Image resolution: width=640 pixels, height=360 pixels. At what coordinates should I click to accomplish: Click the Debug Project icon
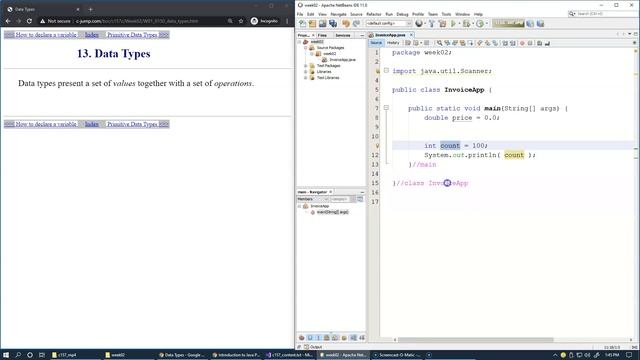tap(466, 24)
